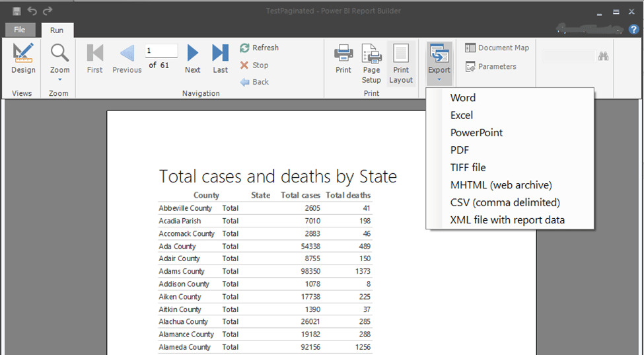Click the County column header
Image resolution: width=644 pixels, height=355 pixels.
click(x=206, y=195)
